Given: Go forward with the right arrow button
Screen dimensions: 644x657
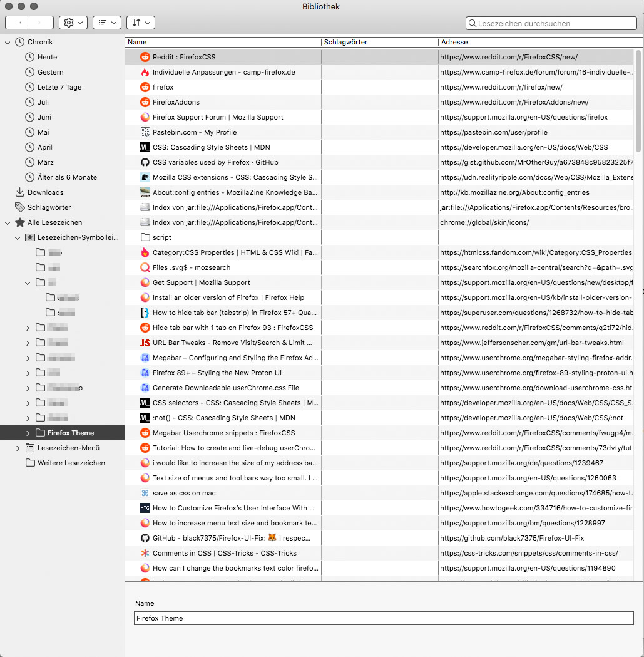Looking at the screenshot, I should [x=41, y=23].
